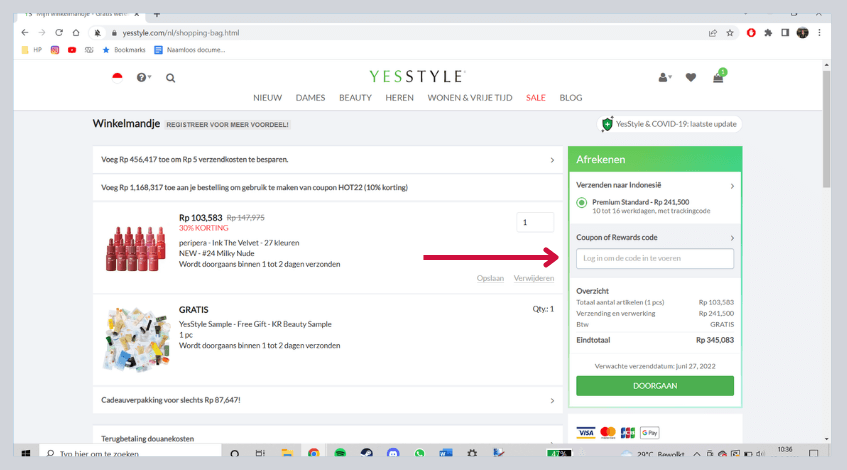The height and width of the screenshot is (470, 847).
Task: Open the help question mark icon
Action: pyautogui.click(x=142, y=77)
